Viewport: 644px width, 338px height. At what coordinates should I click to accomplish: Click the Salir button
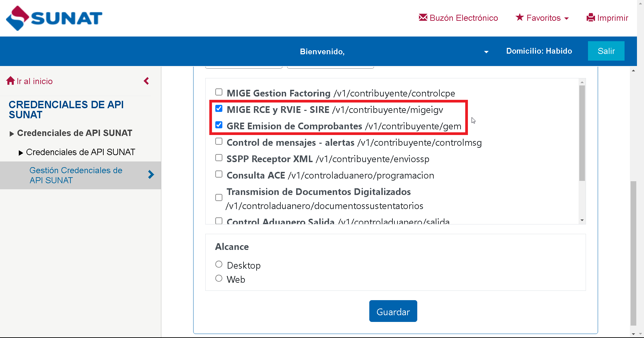(606, 51)
